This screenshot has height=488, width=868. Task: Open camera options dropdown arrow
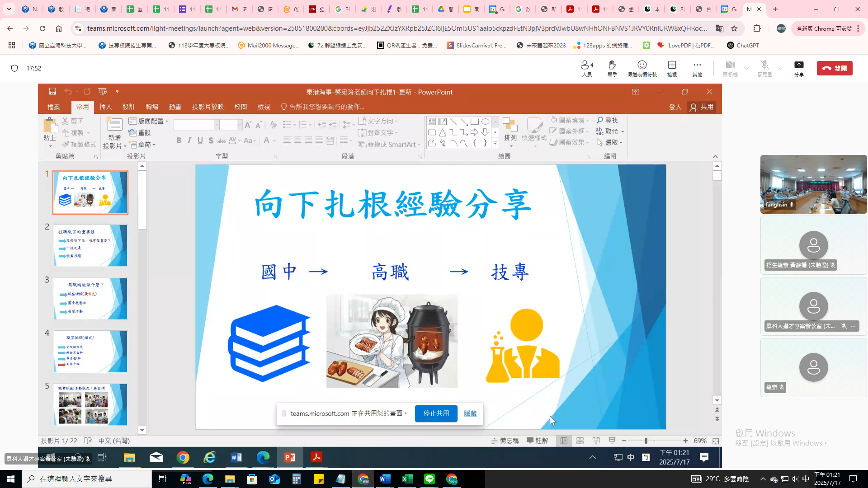click(x=746, y=69)
